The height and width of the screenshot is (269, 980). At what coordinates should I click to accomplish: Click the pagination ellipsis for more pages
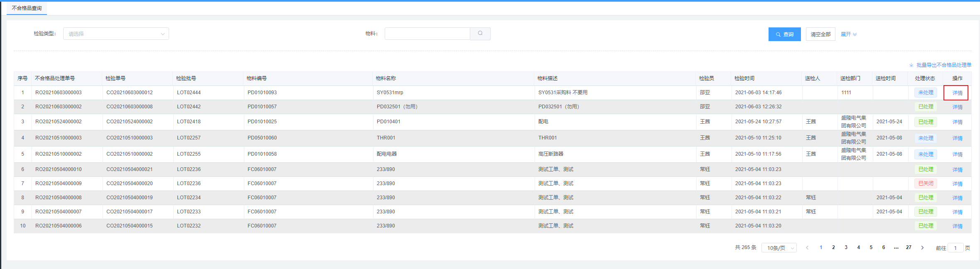(896, 247)
